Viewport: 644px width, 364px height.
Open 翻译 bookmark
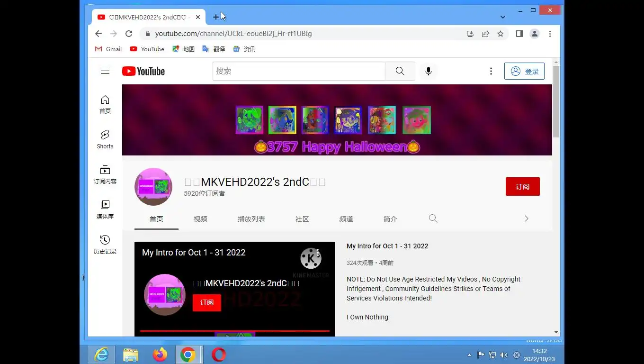click(214, 49)
